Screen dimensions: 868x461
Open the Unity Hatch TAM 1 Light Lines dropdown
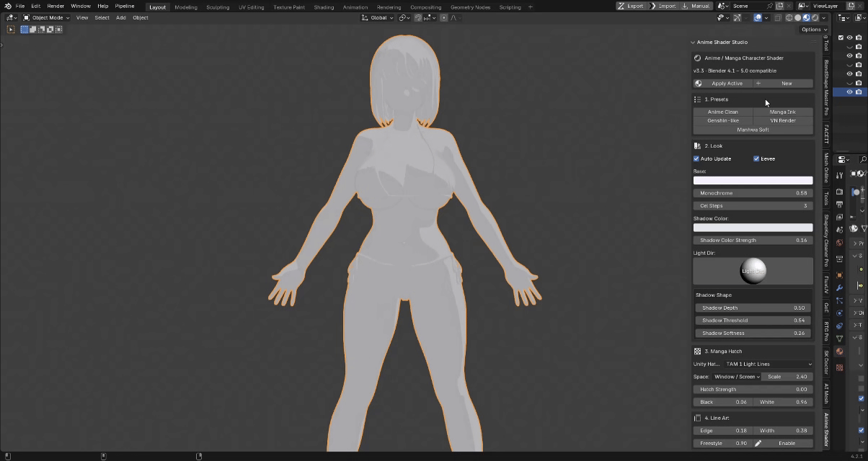pos(769,364)
